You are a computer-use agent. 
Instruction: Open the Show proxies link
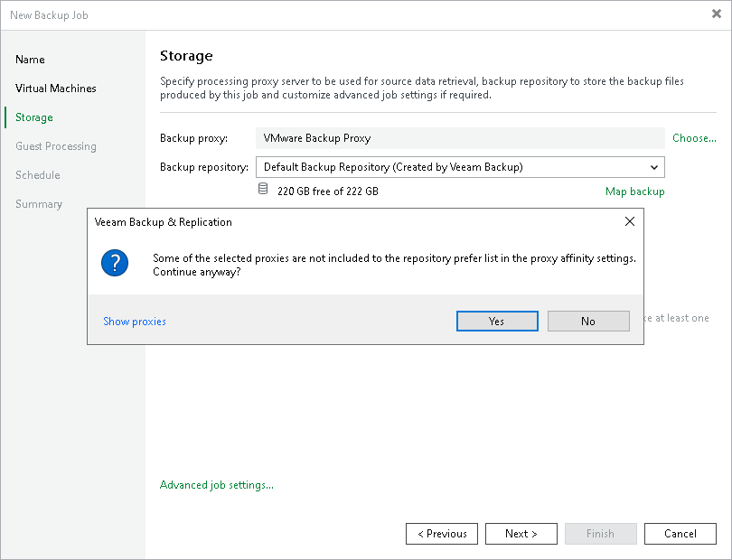tap(135, 322)
